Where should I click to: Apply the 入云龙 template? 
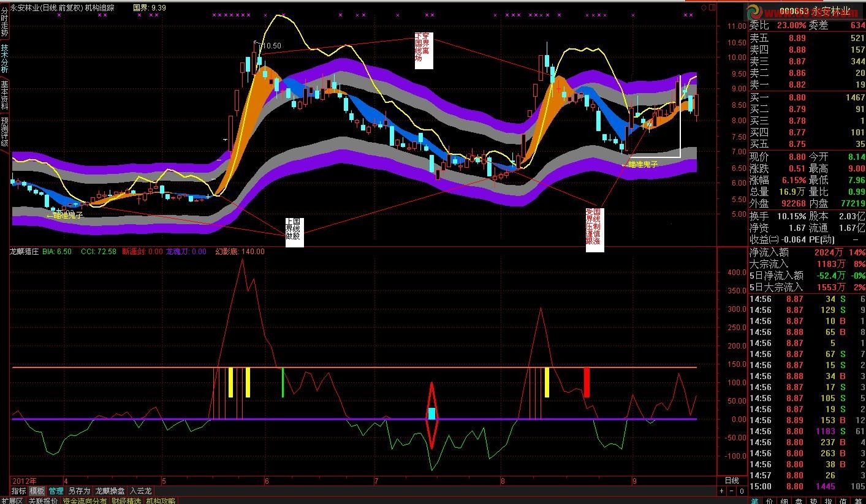click(140, 491)
